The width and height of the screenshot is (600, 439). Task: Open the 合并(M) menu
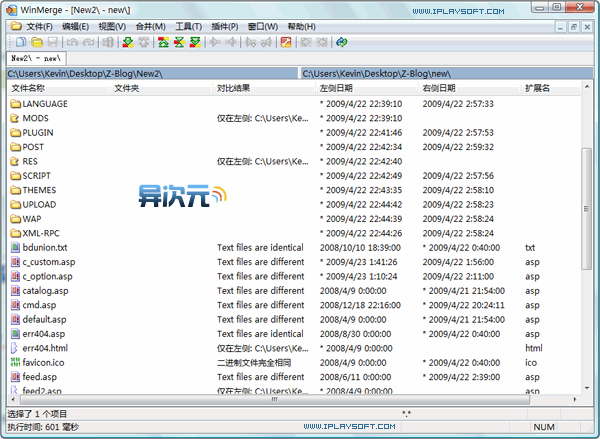tap(150, 26)
